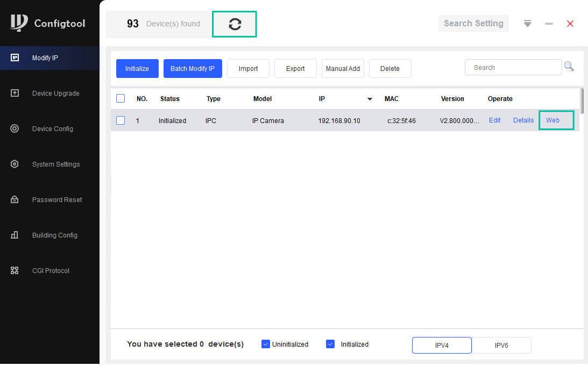Click the search magnifier icon

click(569, 66)
